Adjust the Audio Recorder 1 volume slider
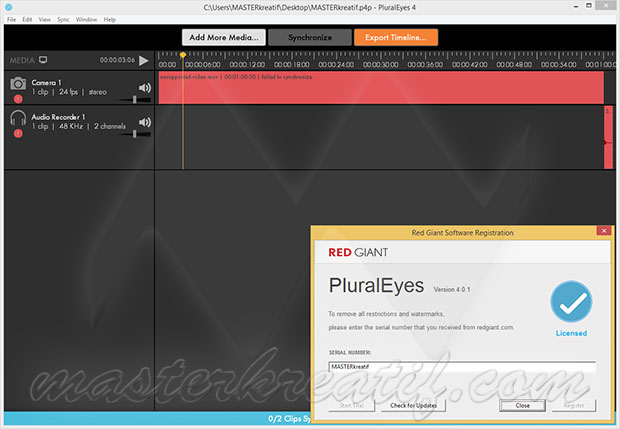The height and width of the screenshot is (429, 620). tap(134, 134)
